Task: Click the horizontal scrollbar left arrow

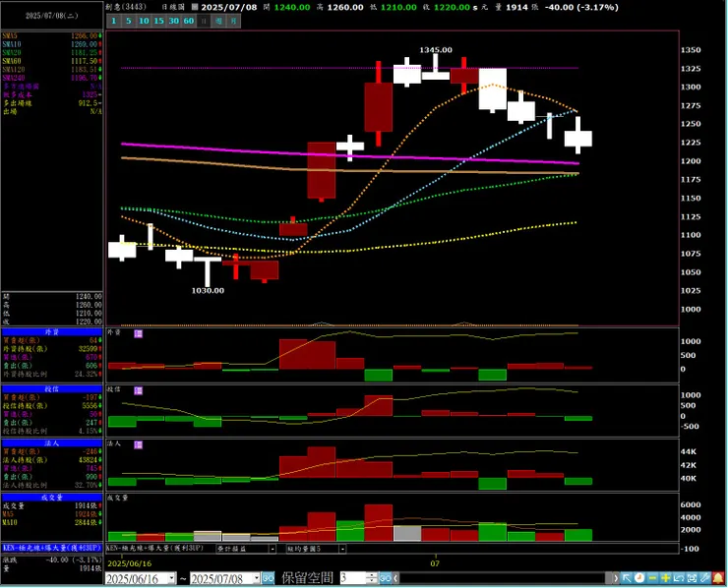Action: [395, 578]
